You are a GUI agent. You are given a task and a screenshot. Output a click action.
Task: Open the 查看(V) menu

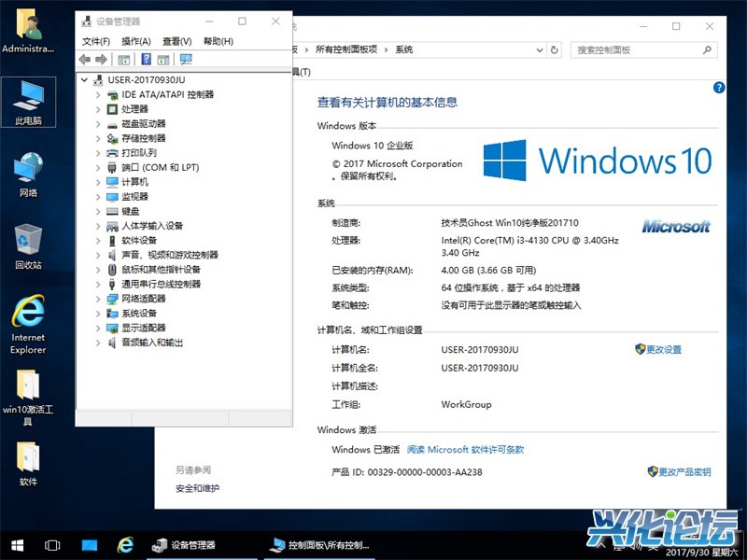tap(176, 41)
